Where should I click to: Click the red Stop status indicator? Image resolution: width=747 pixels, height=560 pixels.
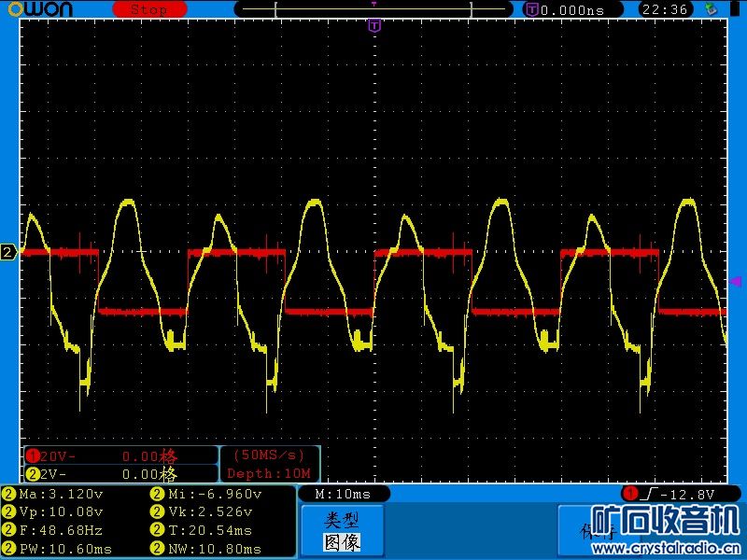[149, 9]
